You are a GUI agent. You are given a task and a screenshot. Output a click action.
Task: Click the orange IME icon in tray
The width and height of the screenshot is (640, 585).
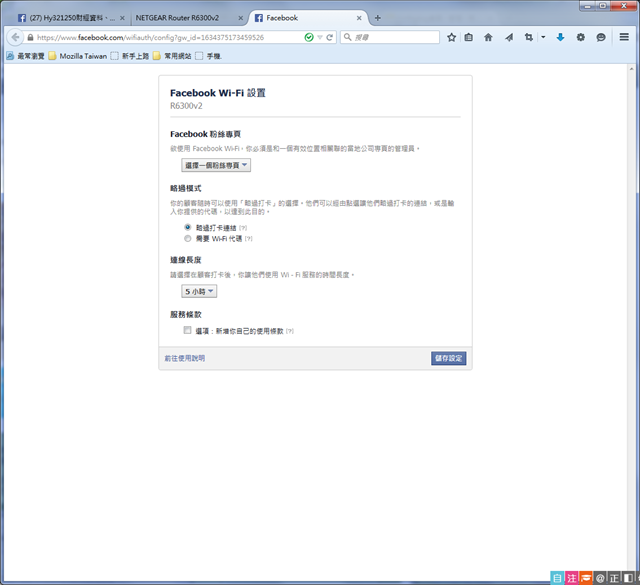pyautogui.click(x=586, y=578)
